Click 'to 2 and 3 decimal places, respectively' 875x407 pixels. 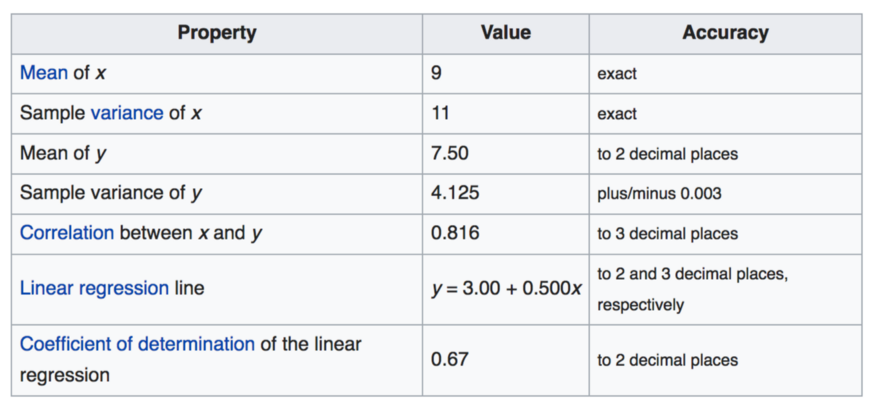pyautogui.click(x=692, y=288)
